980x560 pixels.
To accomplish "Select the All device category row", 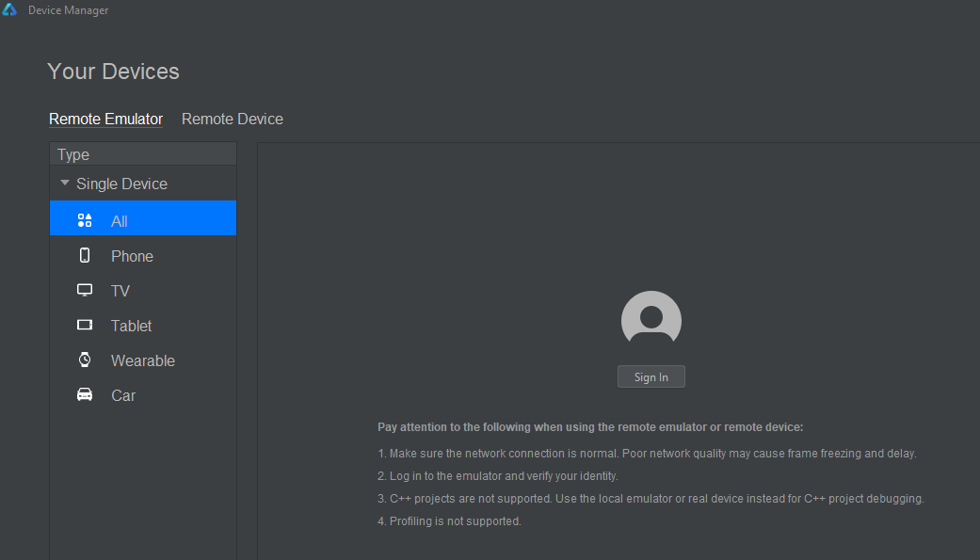I will pos(143,218).
